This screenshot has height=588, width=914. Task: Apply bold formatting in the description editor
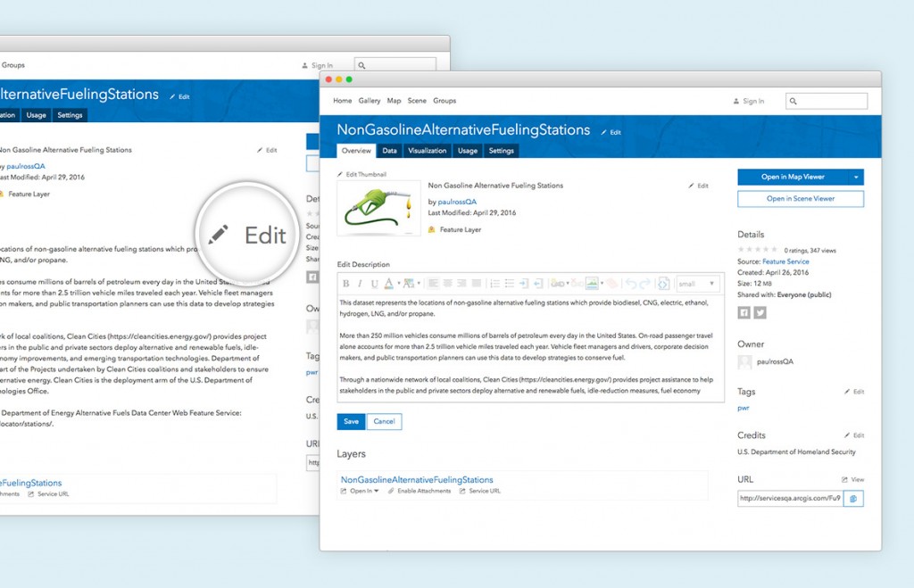[345, 283]
